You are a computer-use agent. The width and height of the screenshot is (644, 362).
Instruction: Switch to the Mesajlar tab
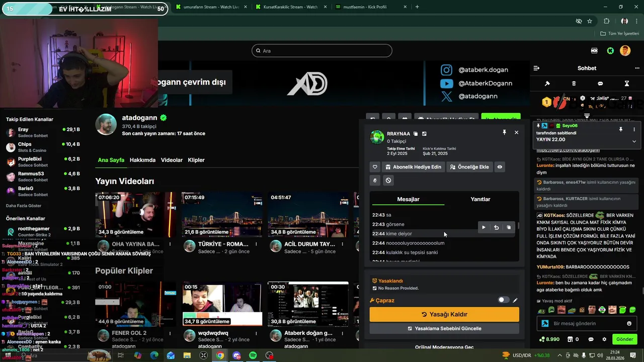click(408, 199)
